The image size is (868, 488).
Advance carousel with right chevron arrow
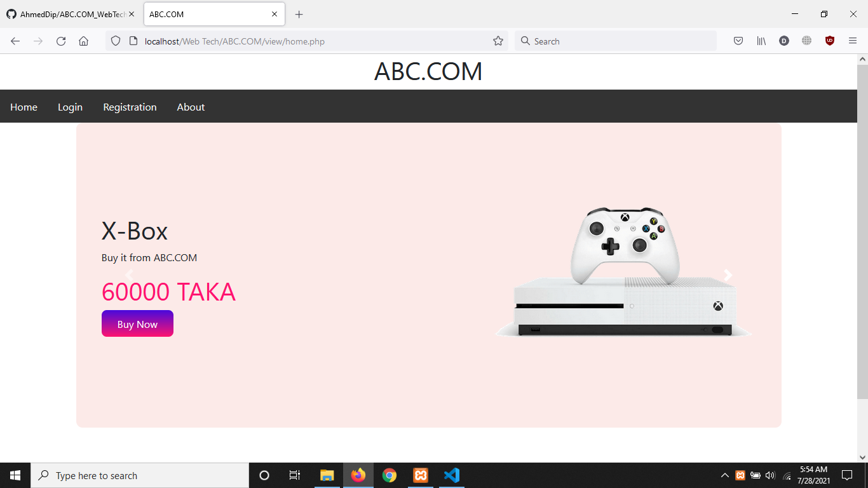[728, 275]
